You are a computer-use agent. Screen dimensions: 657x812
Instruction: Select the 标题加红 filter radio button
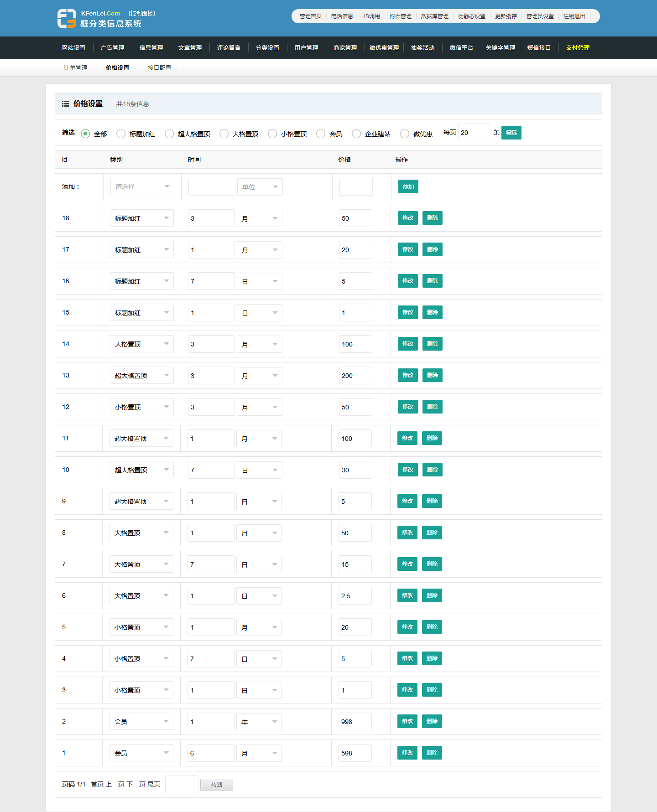tap(121, 134)
